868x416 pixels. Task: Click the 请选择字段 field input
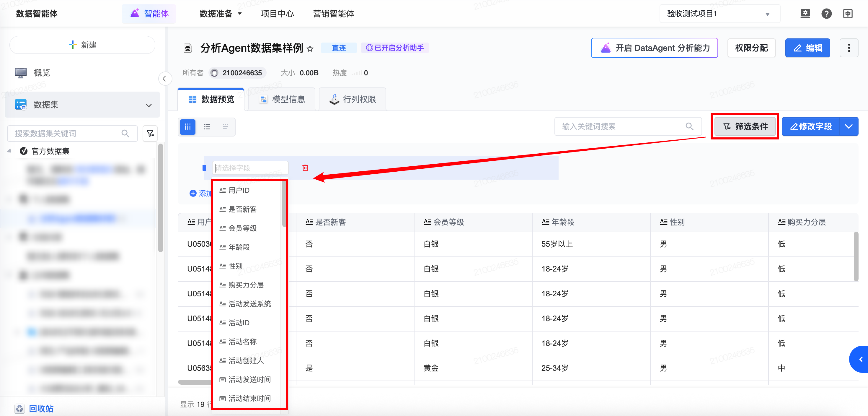click(250, 168)
